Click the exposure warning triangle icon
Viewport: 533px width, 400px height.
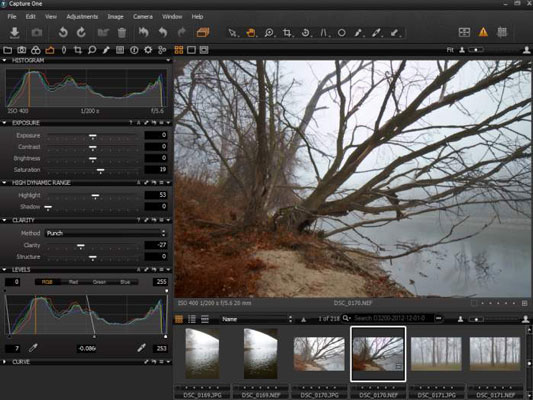(483, 32)
